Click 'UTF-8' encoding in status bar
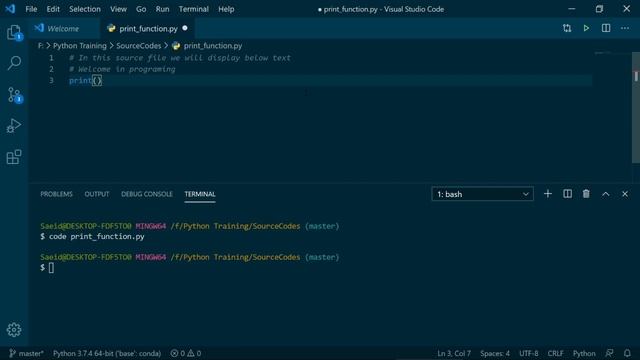The image size is (640, 360). [529, 353]
